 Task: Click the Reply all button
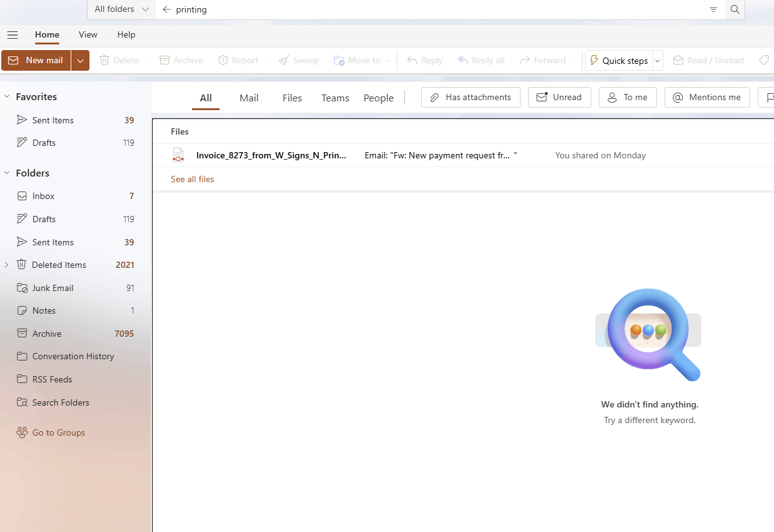pyautogui.click(x=481, y=61)
